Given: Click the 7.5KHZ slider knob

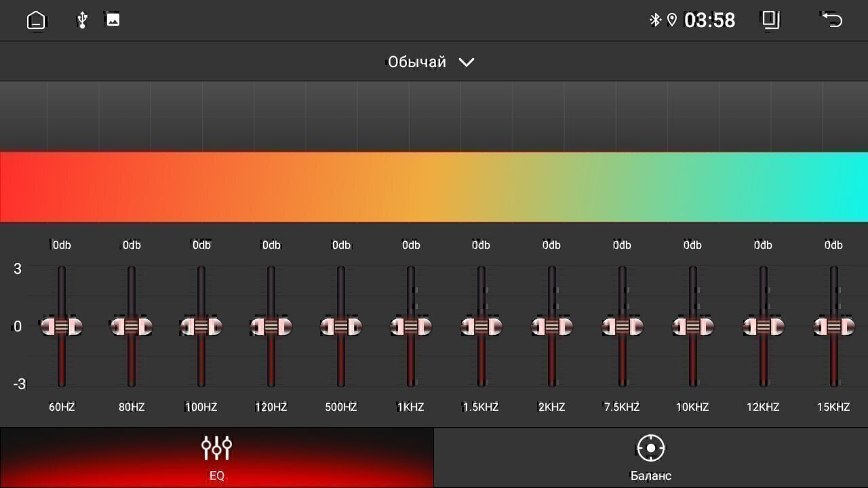Looking at the screenshot, I should (x=622, y=327).
